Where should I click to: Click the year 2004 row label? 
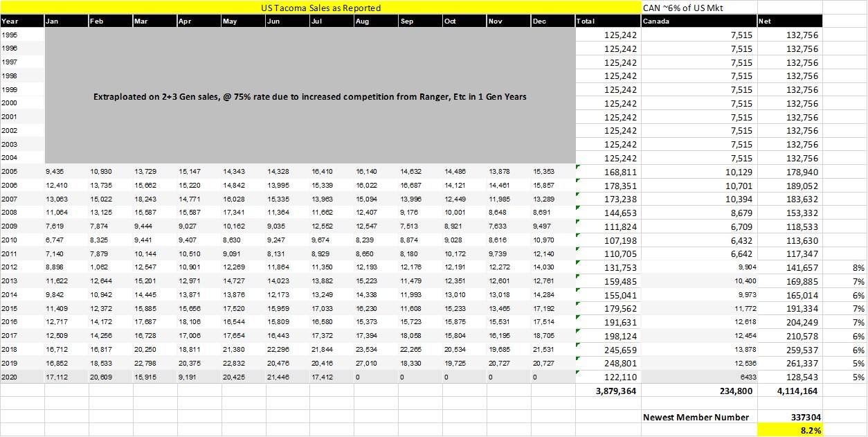22,158
